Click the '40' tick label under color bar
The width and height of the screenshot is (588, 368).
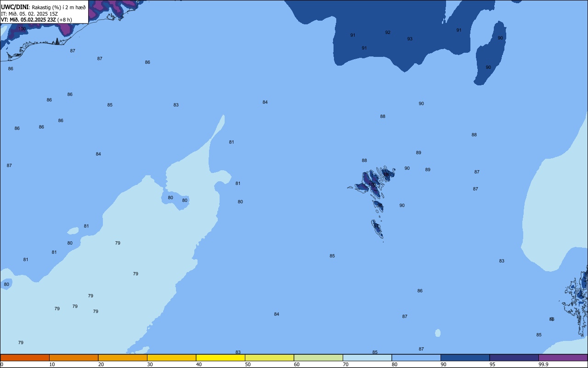click(199, 364)
